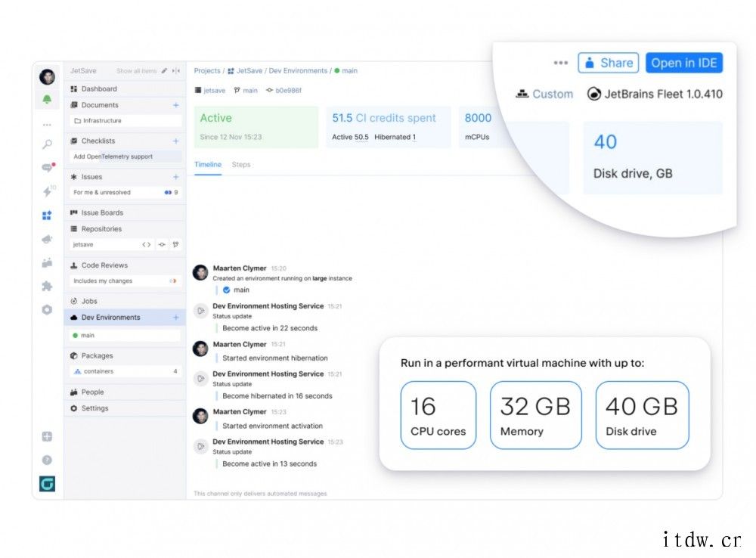Click the Space logo at the rail bottom
Viewport: 756px width, 558px height.
[47, 483]
